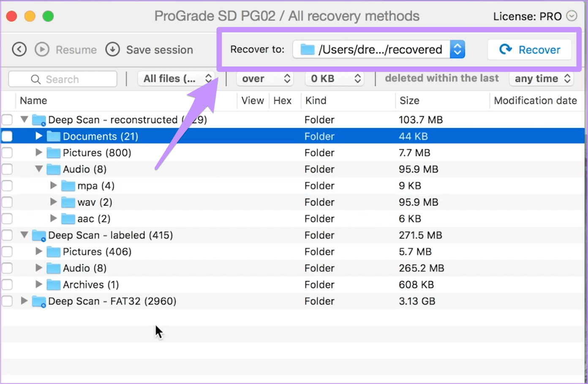Click the 608 KB size value
Screen dimensions: 588x384
tap(416, 285)
